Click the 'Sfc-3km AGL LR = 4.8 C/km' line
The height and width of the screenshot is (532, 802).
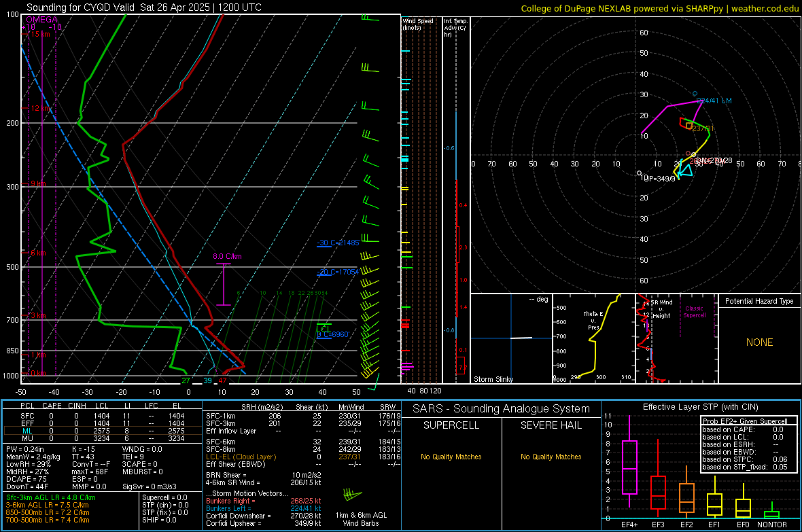(51, 497)
